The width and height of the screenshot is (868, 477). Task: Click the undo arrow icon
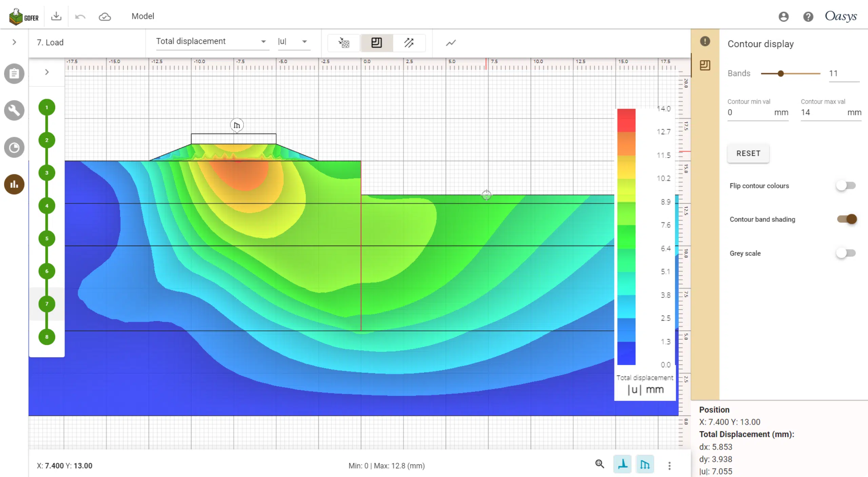point(80,16)
